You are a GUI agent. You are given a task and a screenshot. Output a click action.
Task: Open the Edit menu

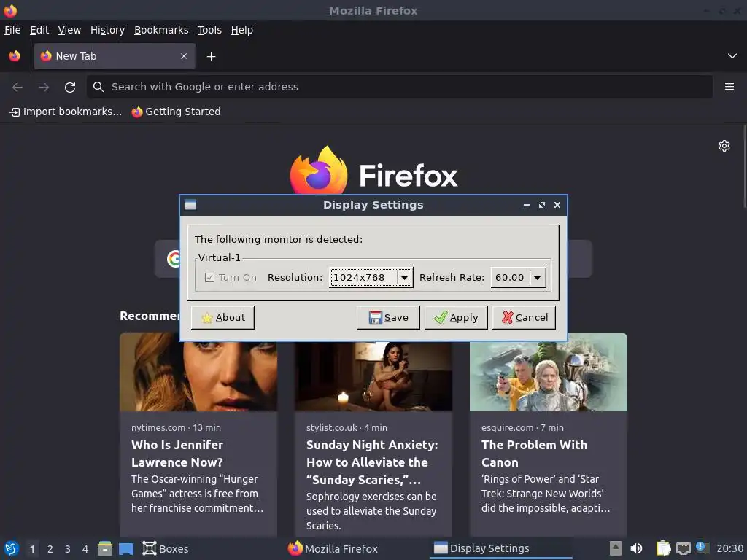click(x=39, y=30)
